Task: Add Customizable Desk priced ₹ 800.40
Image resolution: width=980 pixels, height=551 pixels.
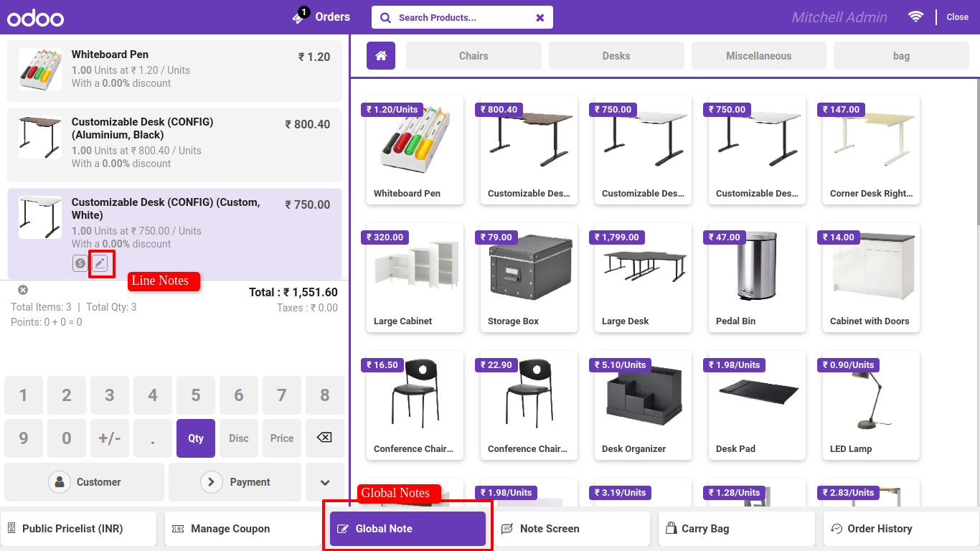Action: pyautogui.click(x=529, y=150)
